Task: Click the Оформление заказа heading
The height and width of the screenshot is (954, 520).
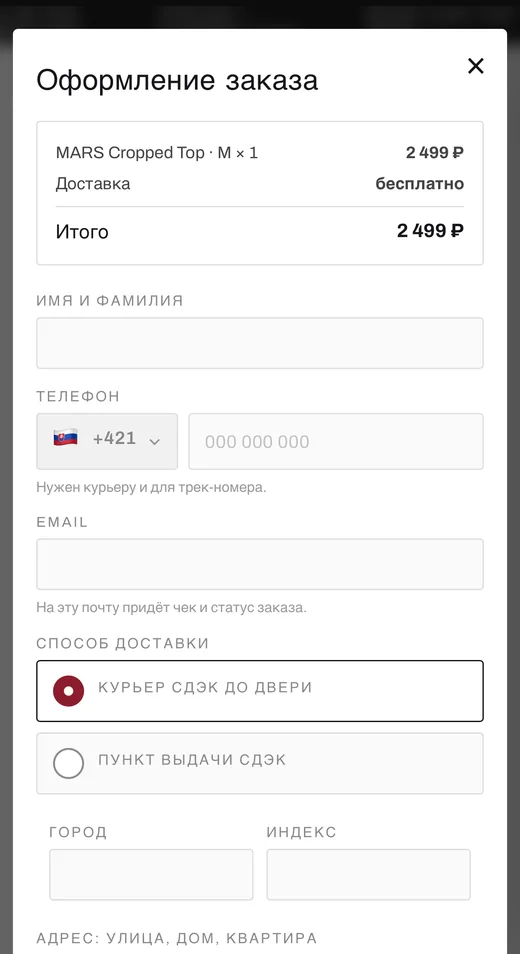Action: pyautogui.click(x=177, y=80)
